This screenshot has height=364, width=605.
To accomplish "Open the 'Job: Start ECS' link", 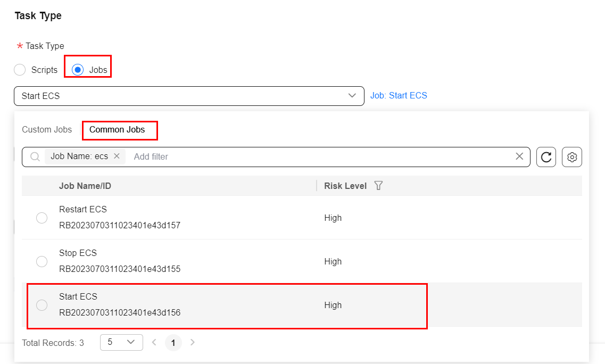I will [x=399, y=96].
